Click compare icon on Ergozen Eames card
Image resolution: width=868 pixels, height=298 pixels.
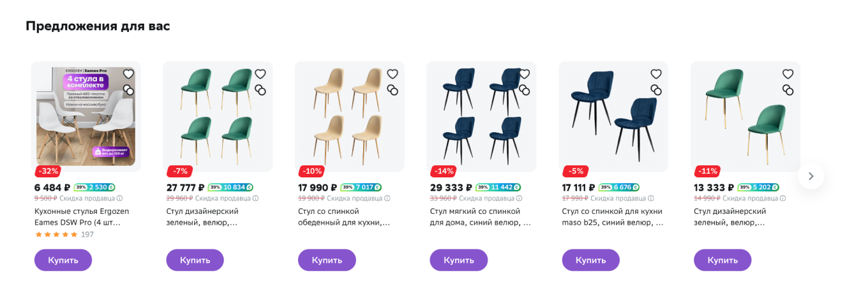coord(128,90)
